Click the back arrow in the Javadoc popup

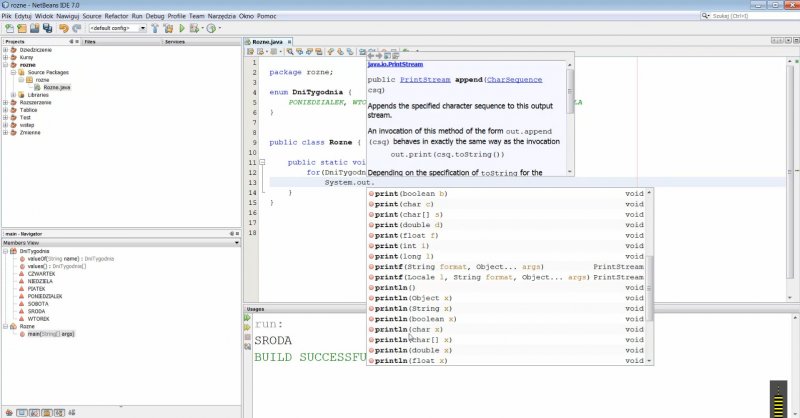pos(370,55)
